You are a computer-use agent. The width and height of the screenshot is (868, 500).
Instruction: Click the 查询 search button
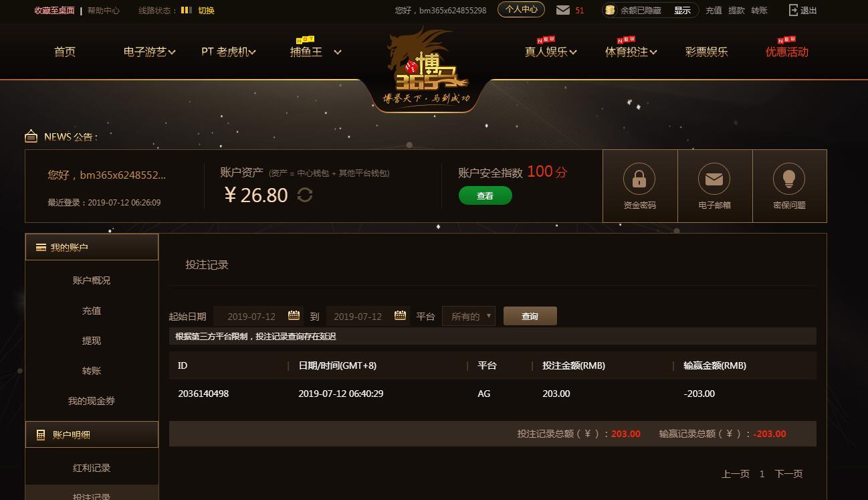(x=530, y=316)
